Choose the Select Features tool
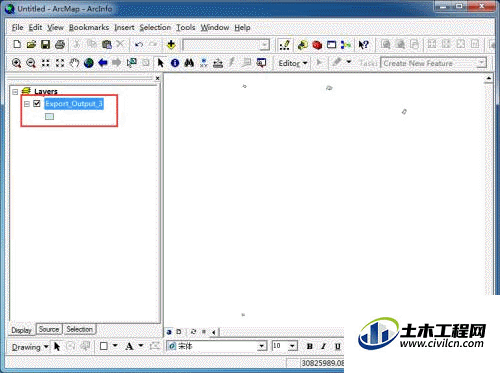Viewport: 500px width, 373px height. [131, 63]
